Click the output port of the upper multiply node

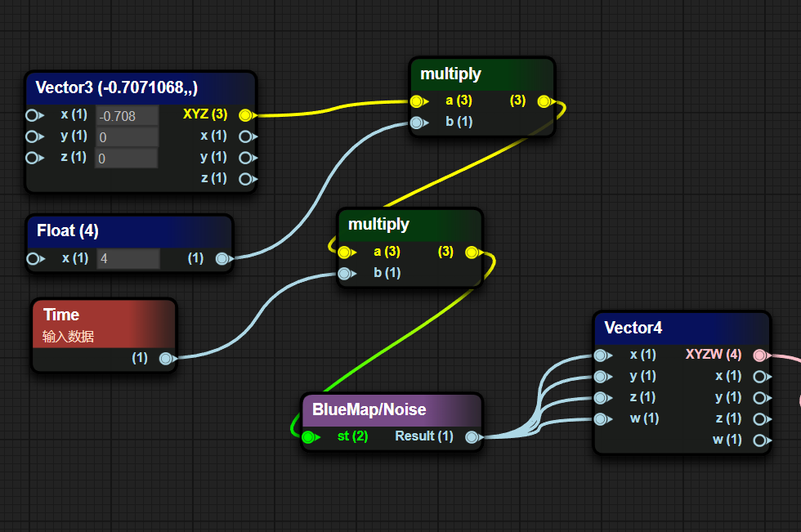point(544,101)
